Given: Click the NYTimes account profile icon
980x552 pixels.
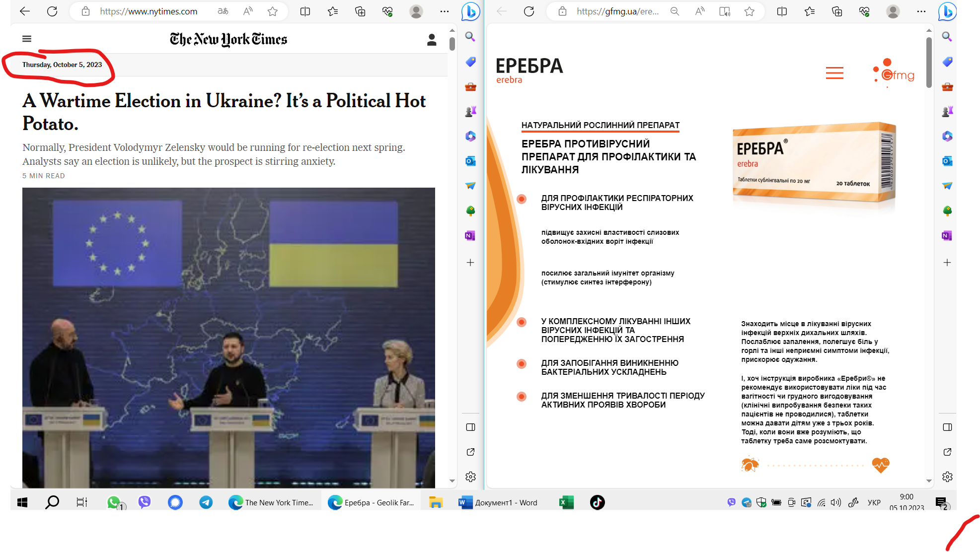Looking at the screenshot, I should tap(431, 40).
